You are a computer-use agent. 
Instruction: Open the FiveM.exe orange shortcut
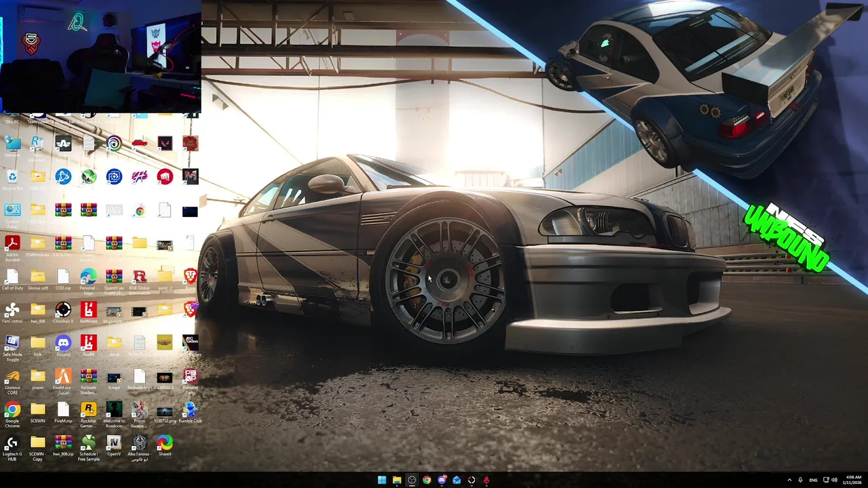(63, 381)
